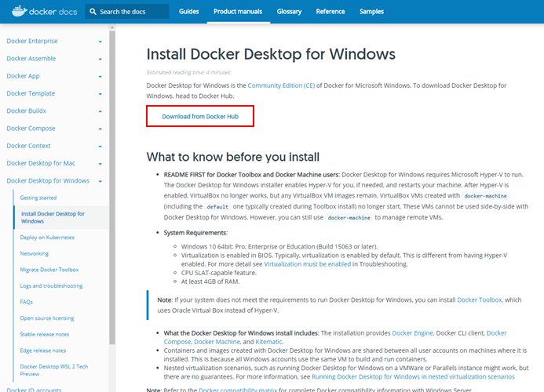Screen dimensions: 544x392
Task: Click Download from Docker Hub button
Action: click(x=200, y=117)
